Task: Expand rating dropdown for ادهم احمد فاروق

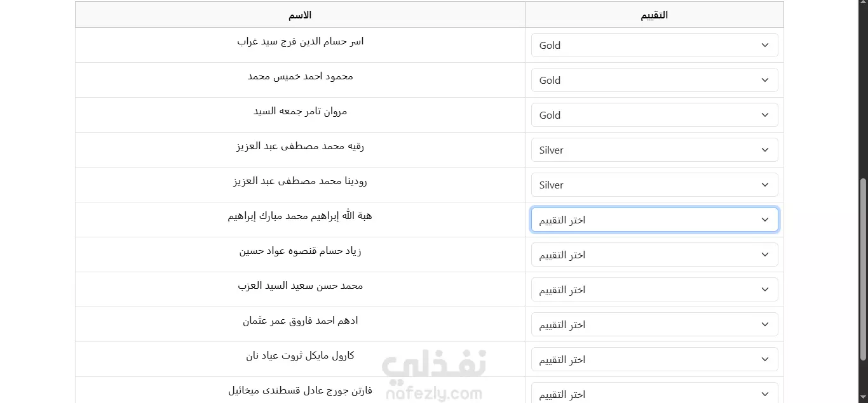Action: (x=654, y=324)
